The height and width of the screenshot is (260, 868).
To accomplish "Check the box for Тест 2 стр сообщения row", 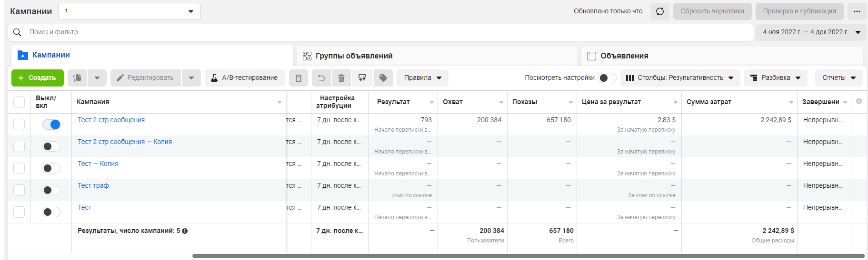I will pyautogui.click(x=19, y=125).
